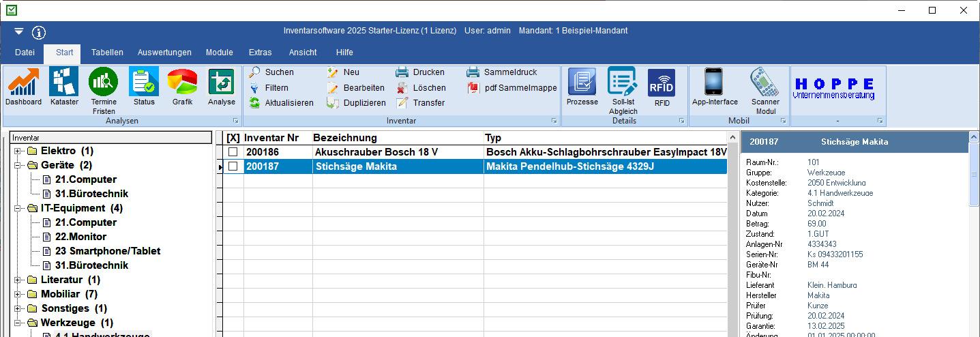Open the quick access dropdown arrow

tap(18, 31)
